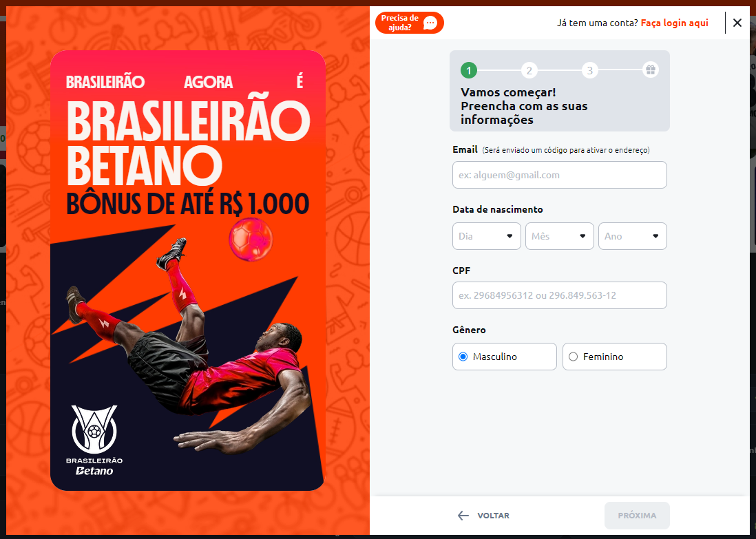The height and width of the screenshot is (539, 756).
Task: Focus the CPF input field
Action: tap(559, 295)
